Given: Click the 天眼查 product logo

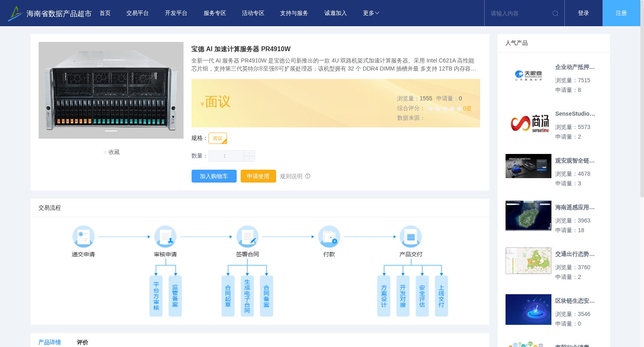Looking at the screenshot, I should [x=528, y=76].
